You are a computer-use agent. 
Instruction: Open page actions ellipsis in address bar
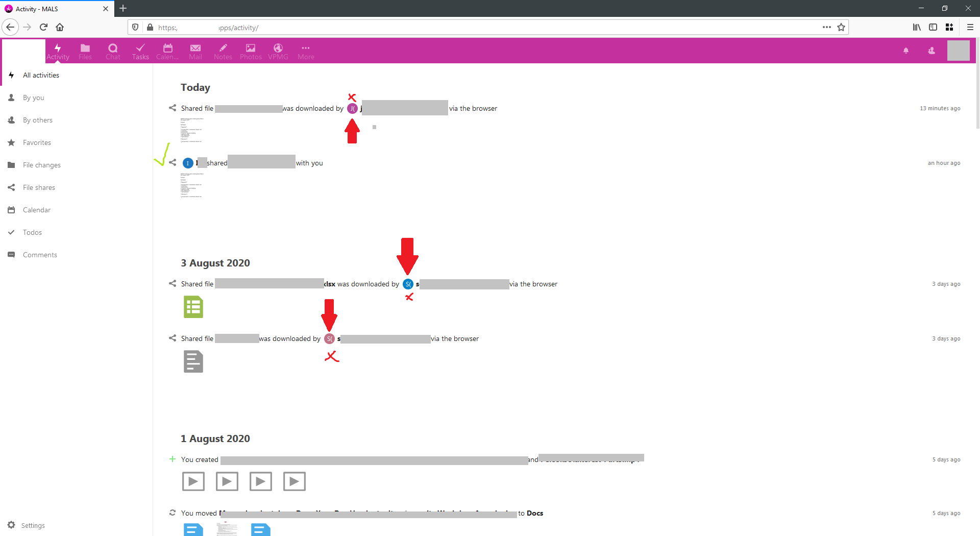click(827, 27)
